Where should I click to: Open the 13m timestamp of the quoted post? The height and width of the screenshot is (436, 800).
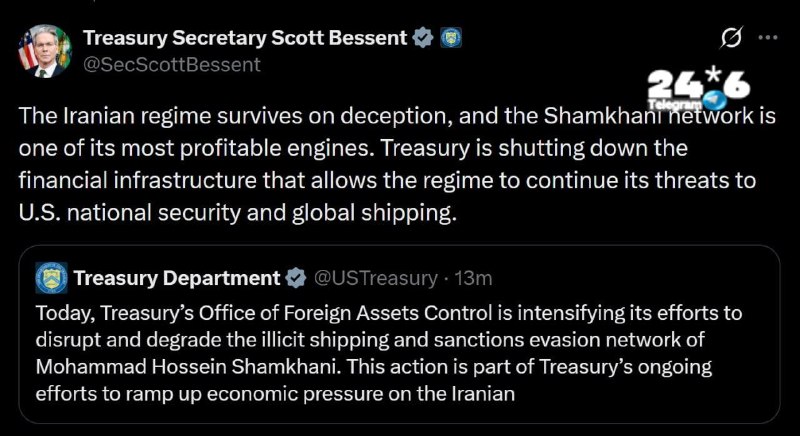473,278
